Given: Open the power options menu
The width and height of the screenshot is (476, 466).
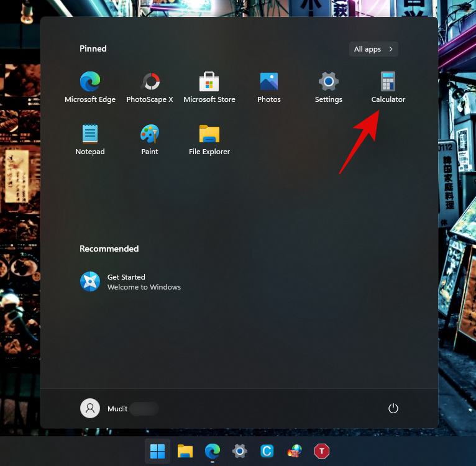Looking at the screenshot, I should pyautogui.click(x=393, y=408).
